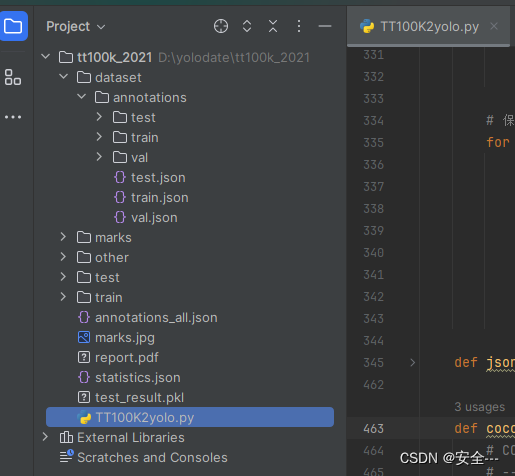This screenshot has width=515, height=476.
Task: Open the Project tool window icon
Action: tap(13, 26)
